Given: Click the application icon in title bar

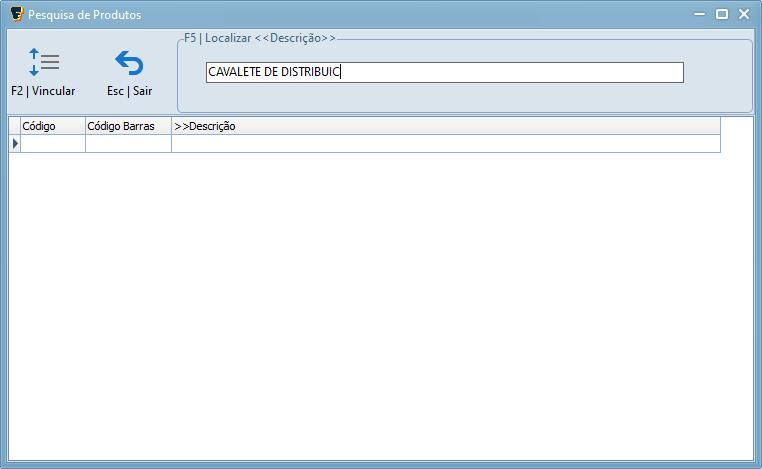Looking at the screenshot, I should 16,14.
